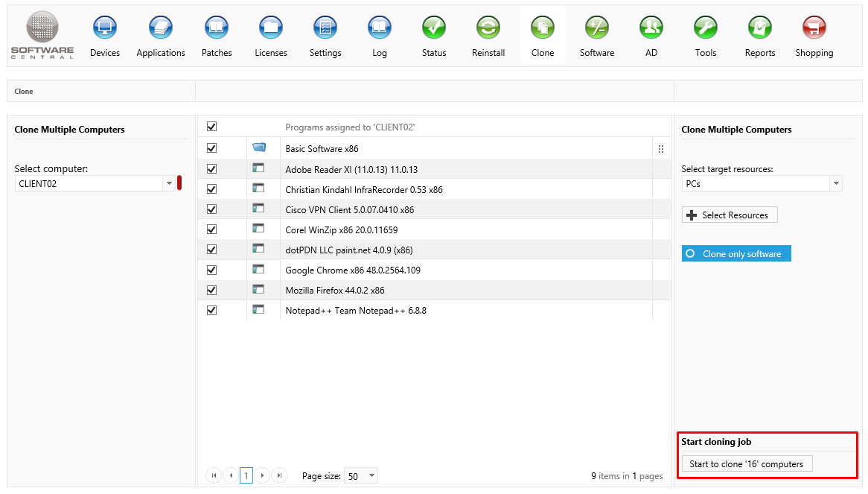The image size is (868, 494).
Task: Open the Tools wrench icon
Action: pos(706,28)
